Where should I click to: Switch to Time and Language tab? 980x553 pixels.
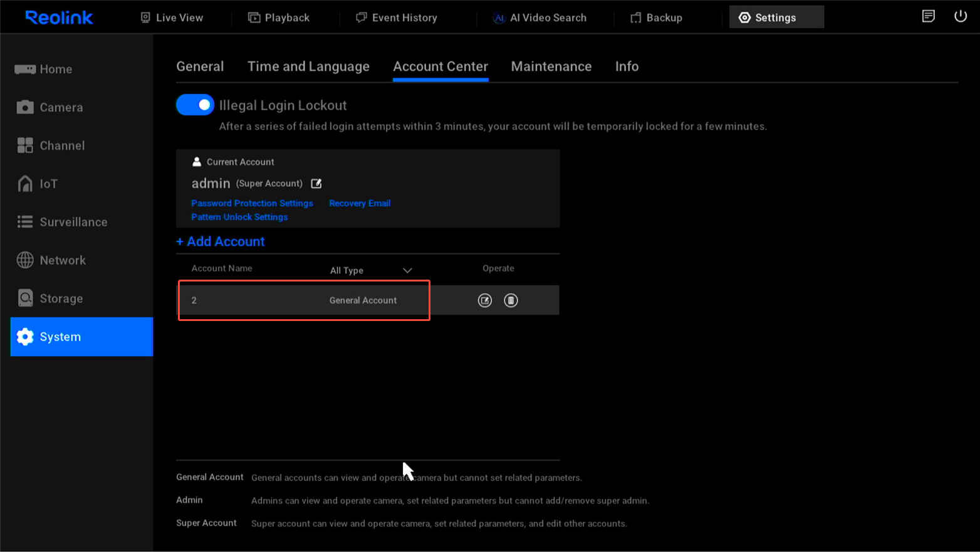pyautogui.click(x=308, y=66)
